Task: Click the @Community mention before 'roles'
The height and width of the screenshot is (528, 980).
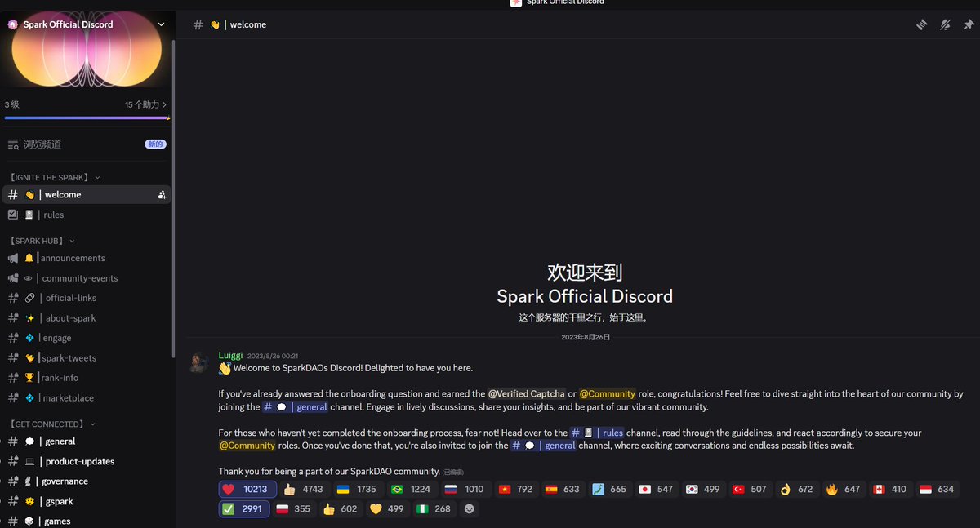Action: pos(247,446)
